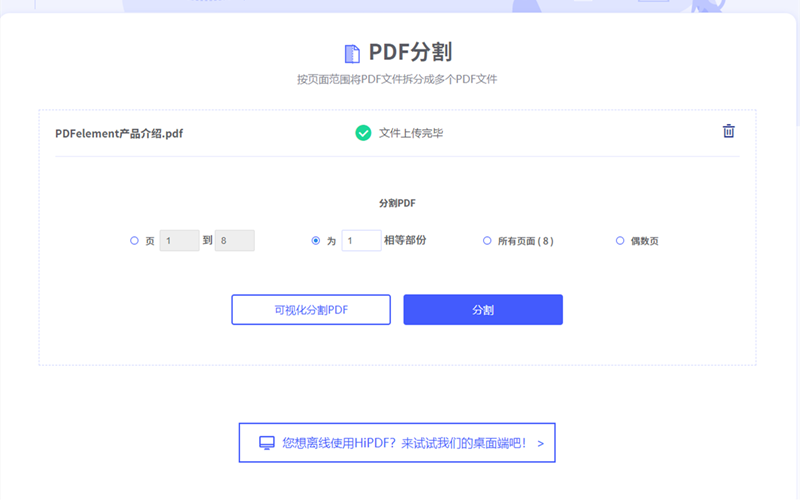The width and height of the screenshot is (800, 500).
Task: Click the document icon beside PDF分割 title
Action: point(352,54)
